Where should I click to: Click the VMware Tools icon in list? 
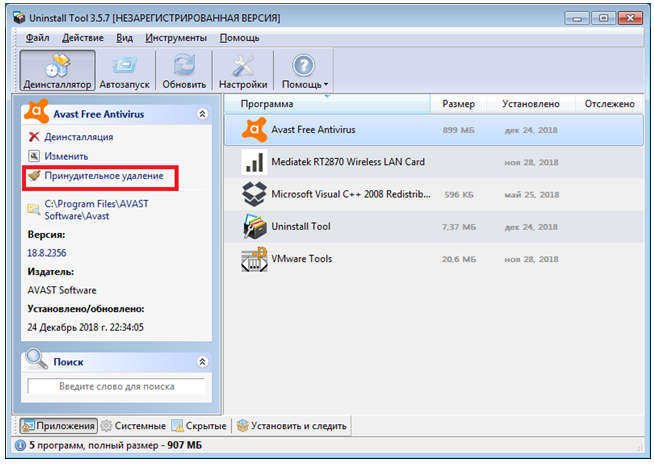point(254,259)
